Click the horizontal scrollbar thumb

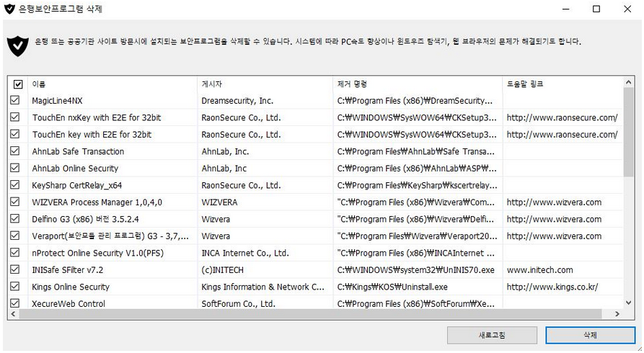click(x=310, y=314)
